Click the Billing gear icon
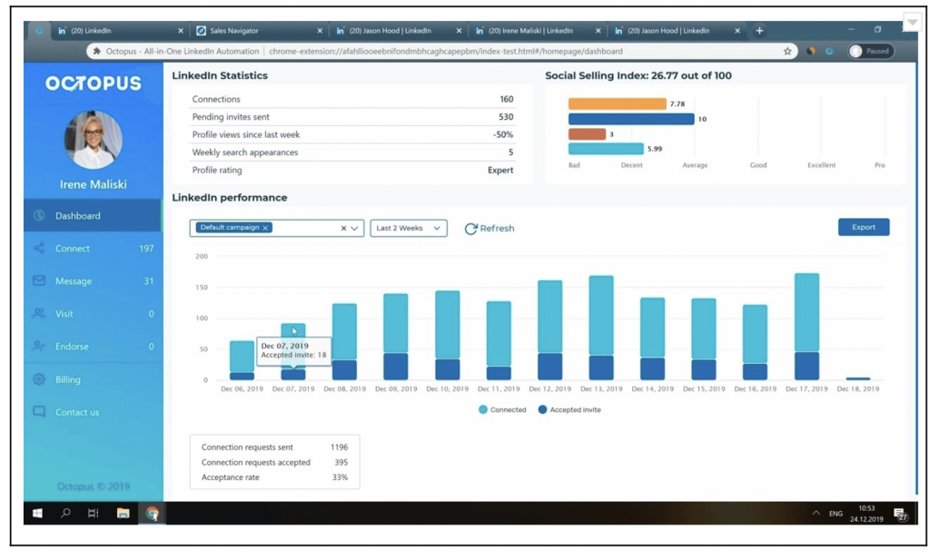The image size is (930, 560). [x=39, y=379]
